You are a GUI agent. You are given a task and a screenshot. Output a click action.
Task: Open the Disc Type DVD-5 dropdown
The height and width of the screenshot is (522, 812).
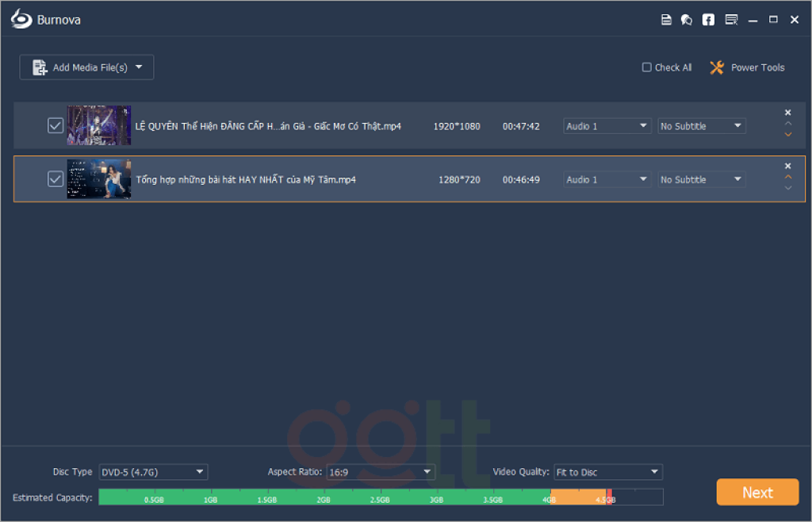pyautogui.click(x=153, y=472)
